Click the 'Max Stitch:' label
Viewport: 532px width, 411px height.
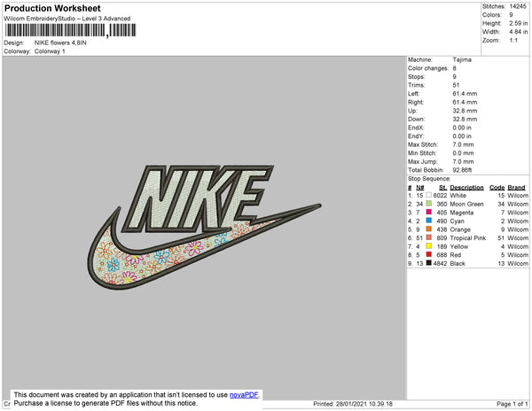(x=423, y=144)
